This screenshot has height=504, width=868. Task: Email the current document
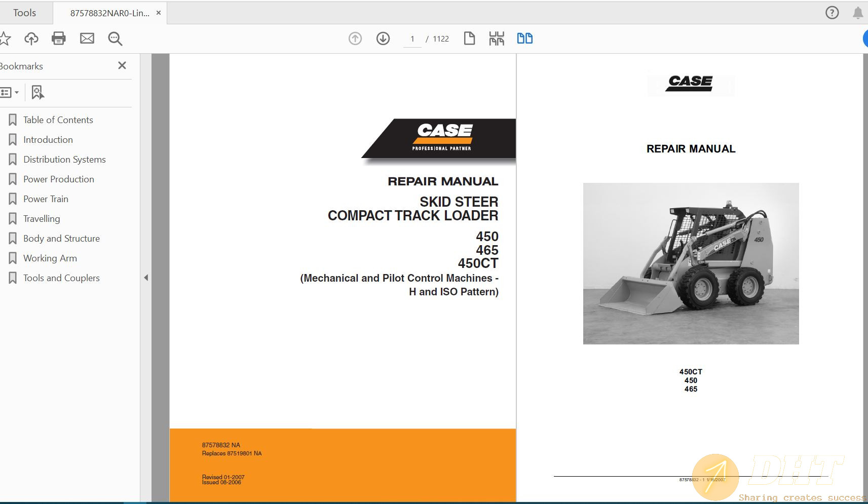[87, 38]
